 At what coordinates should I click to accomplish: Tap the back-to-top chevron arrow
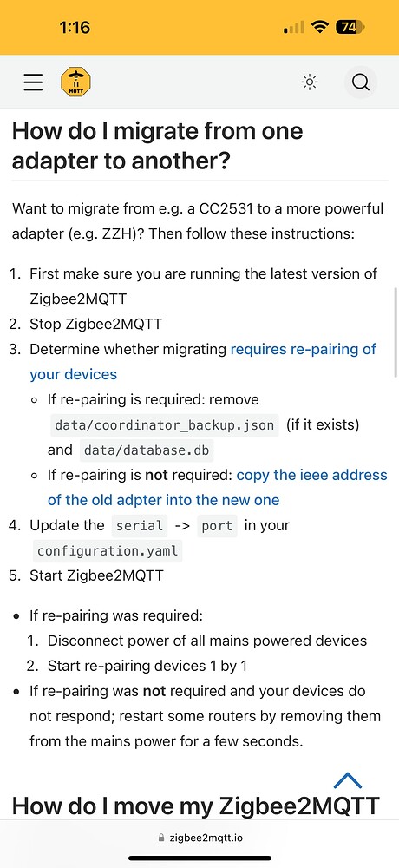click(348, 780)
